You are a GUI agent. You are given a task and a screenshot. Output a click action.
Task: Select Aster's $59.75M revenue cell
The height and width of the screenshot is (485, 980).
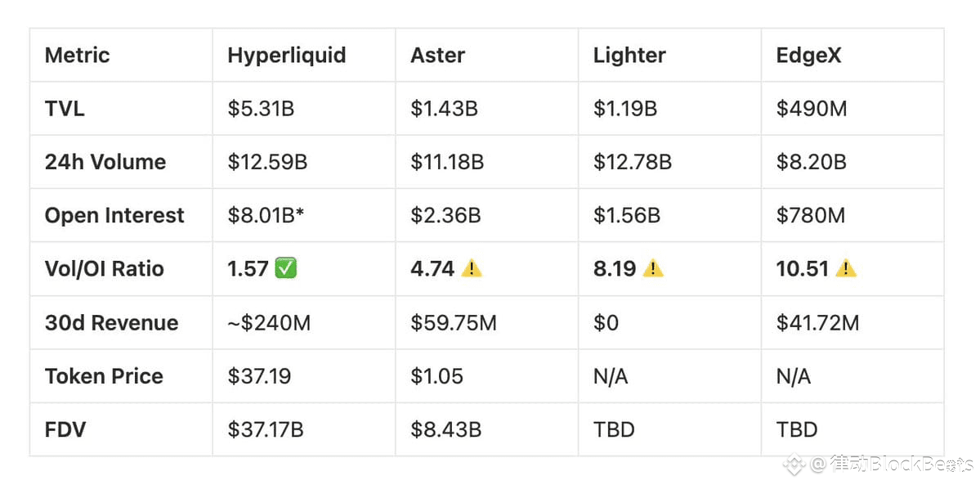point(453,322)
